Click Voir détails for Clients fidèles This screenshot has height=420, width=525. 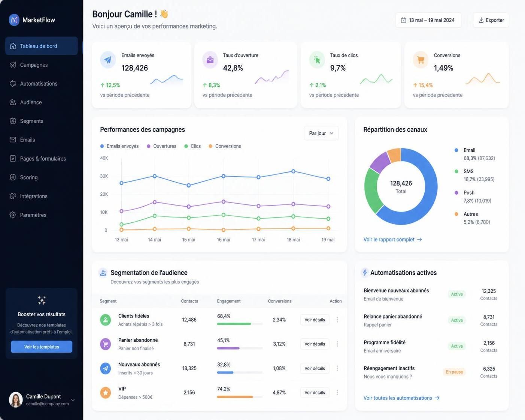315,320
